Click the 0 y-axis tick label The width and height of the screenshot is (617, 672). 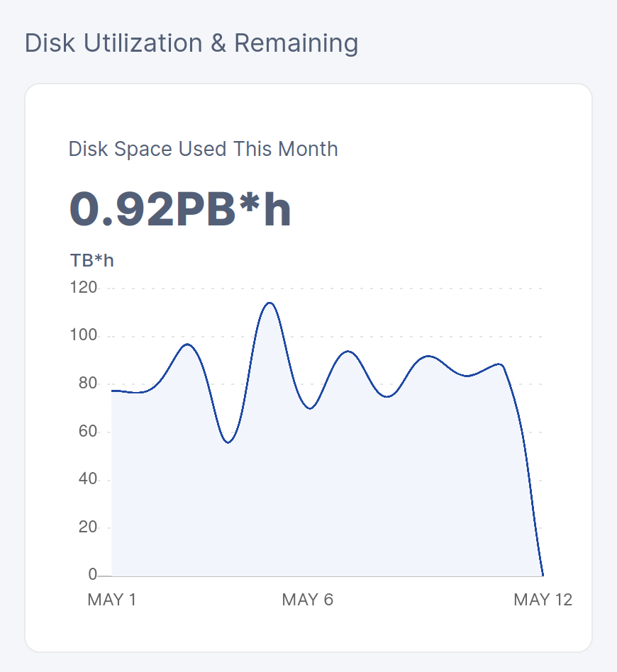pos(93,574)
